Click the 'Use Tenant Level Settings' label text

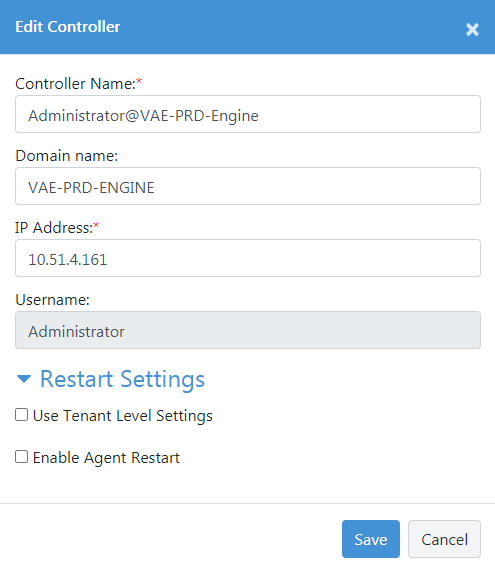[123, 416]
